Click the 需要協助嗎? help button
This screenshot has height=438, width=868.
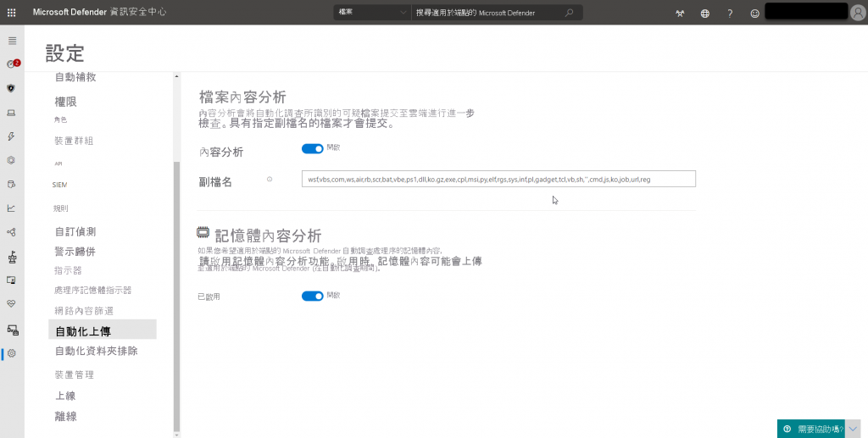click(x=811, y=429)
